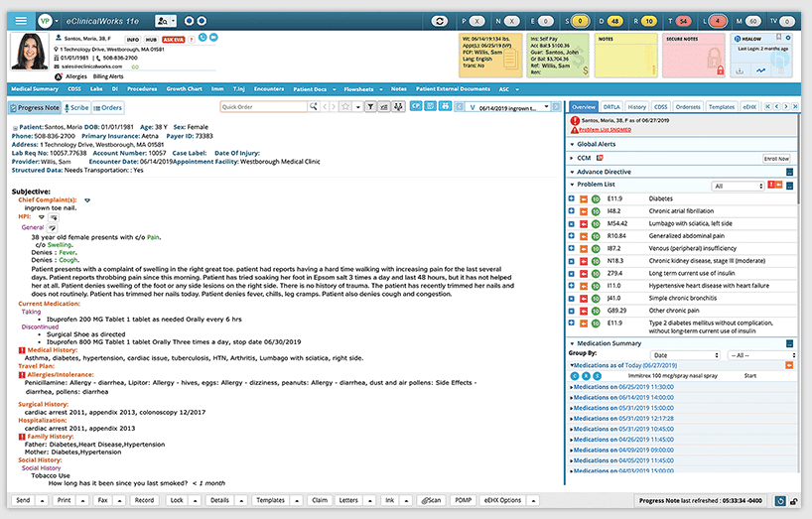The image size is (812, 519).
Task: Open the Growth Chart menu item
Action: coord(184,89)
